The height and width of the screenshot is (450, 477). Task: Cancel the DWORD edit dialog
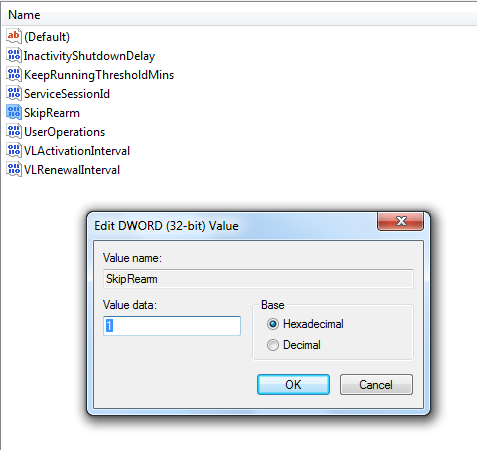click(x=376, y=385)
